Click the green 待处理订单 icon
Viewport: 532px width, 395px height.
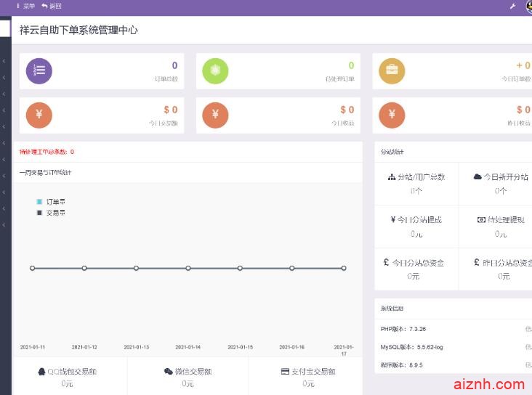[215, 71]
